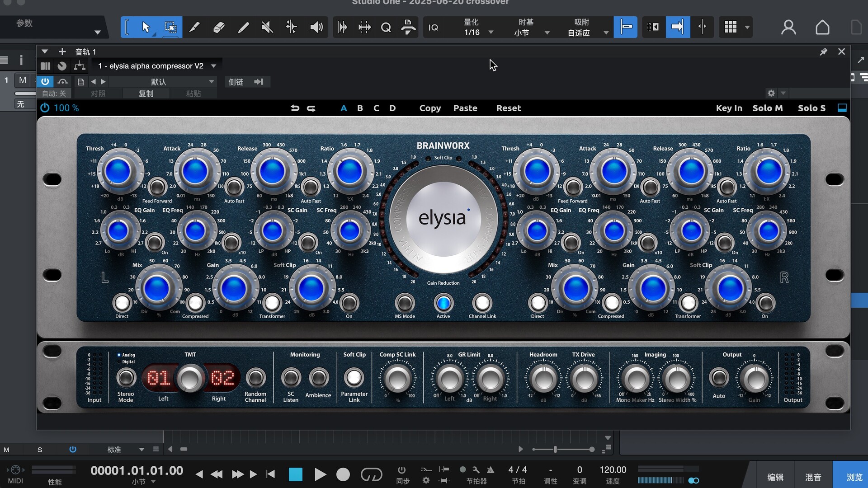
Task: Open the 默认 preset dropdown
Action: 162,82
